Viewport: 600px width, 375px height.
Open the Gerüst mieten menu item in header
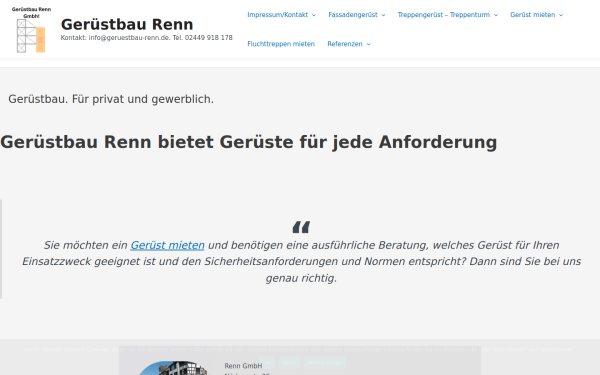(532, 15)
